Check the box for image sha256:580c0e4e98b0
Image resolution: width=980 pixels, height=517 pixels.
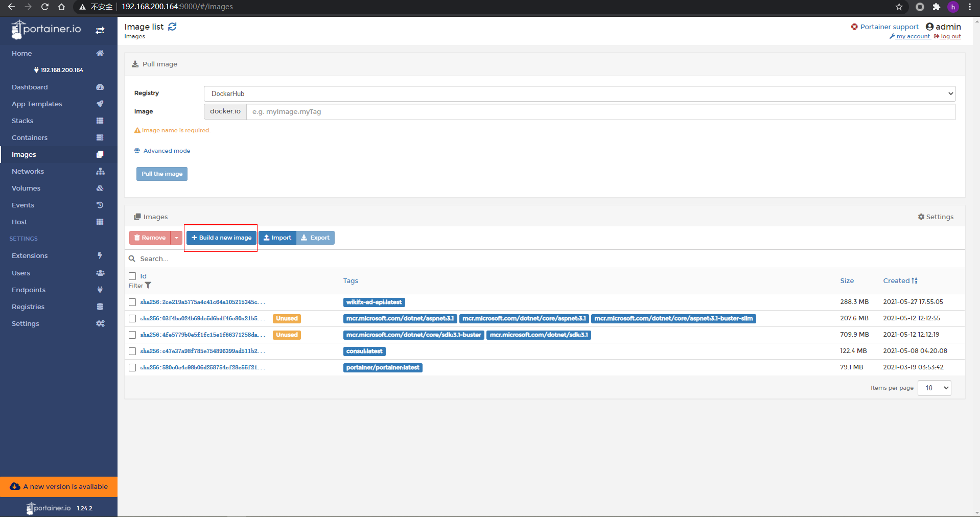point(132,367)
